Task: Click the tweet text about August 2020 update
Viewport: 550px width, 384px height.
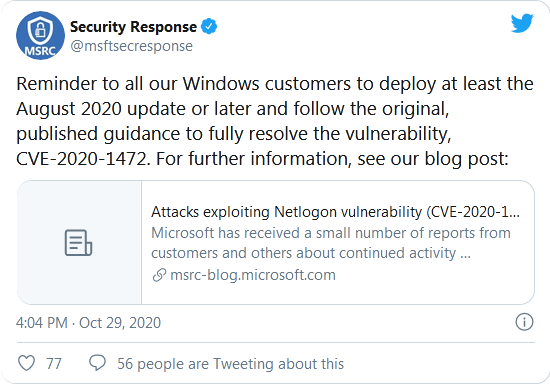Action: point(233,109)
